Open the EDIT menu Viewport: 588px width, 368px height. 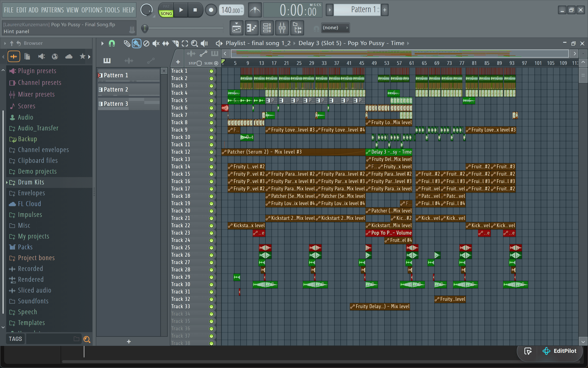pos(21,10)
